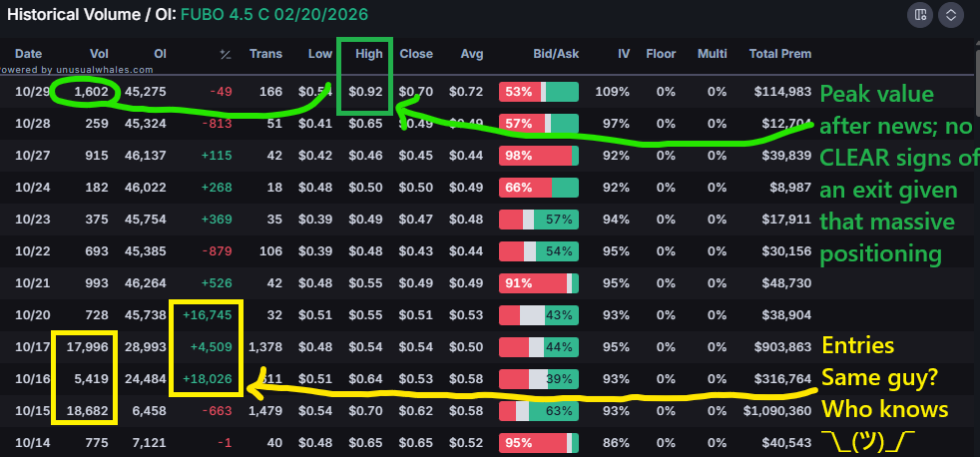Sort table by Close column header
Screen dimensions: 980x457
point(416,54)
